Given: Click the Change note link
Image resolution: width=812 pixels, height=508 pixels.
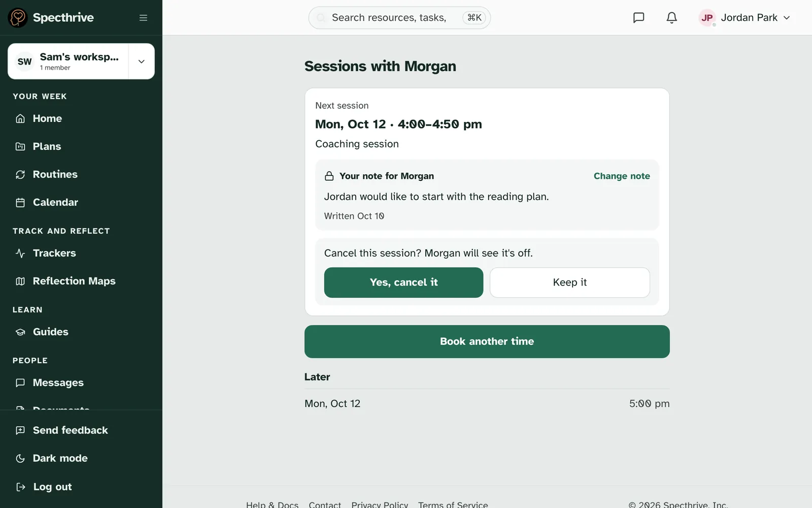Looking at the screenshot, I should coord(622,176).
